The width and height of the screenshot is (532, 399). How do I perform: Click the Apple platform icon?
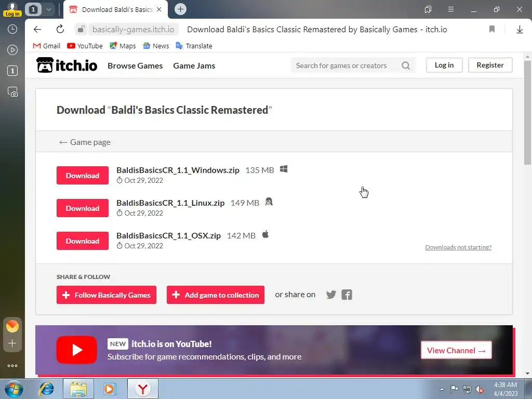tap(265, 234)
